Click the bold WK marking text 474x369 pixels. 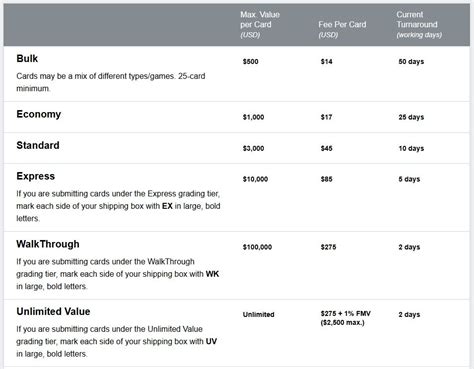(212, 274)
